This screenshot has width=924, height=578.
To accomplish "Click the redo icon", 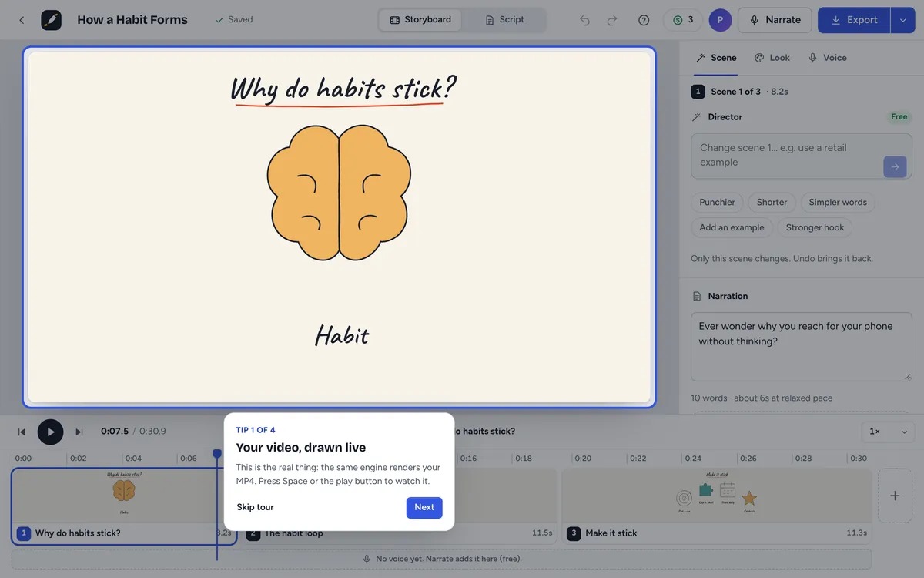I will coord(612,20).
